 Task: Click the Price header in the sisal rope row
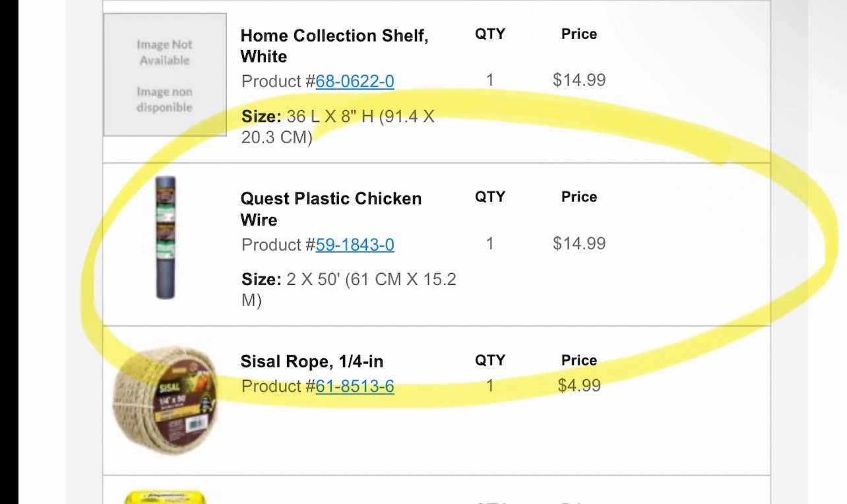pyautogui.click(x=579, y=360)
